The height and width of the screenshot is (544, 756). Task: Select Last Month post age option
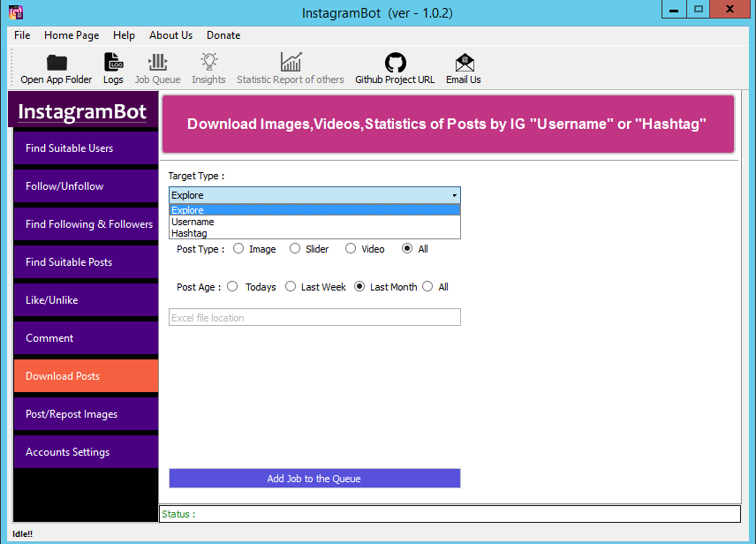(359, 286)
